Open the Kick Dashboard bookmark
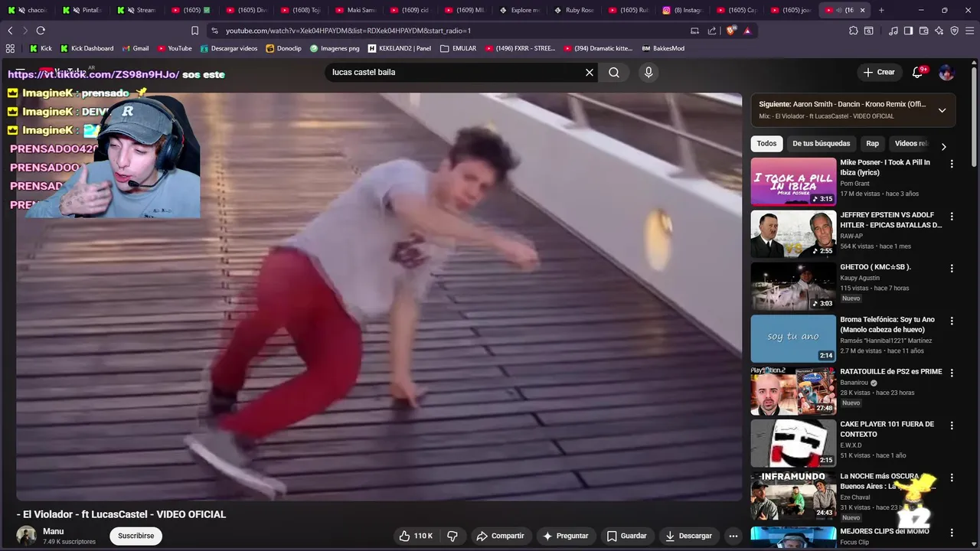Viewport: 980px width, 551px height. pyautogui.click(x=87, y=48)
